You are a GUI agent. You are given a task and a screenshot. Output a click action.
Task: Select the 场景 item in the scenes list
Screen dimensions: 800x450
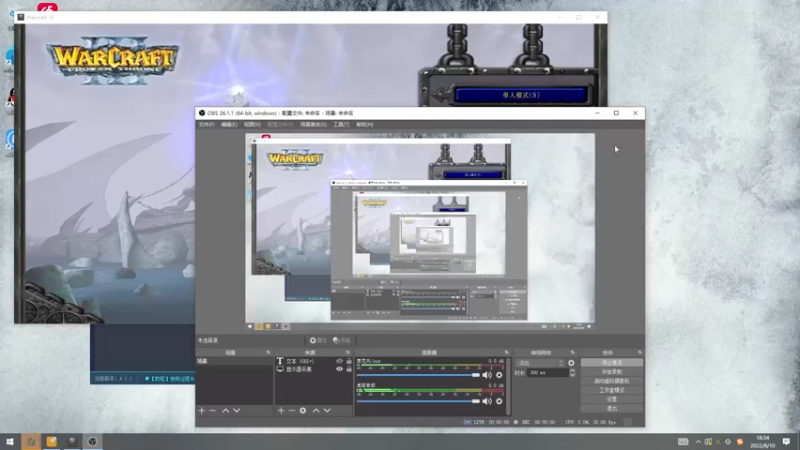click(234, 361)
